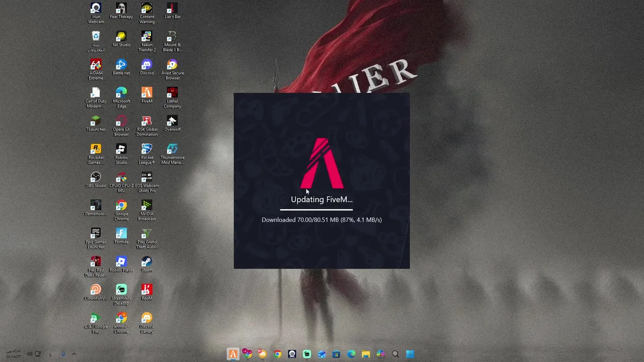Select the Recycle Bin icon on the desktop
Screen dimensions: 644x362
coord(96,41)
